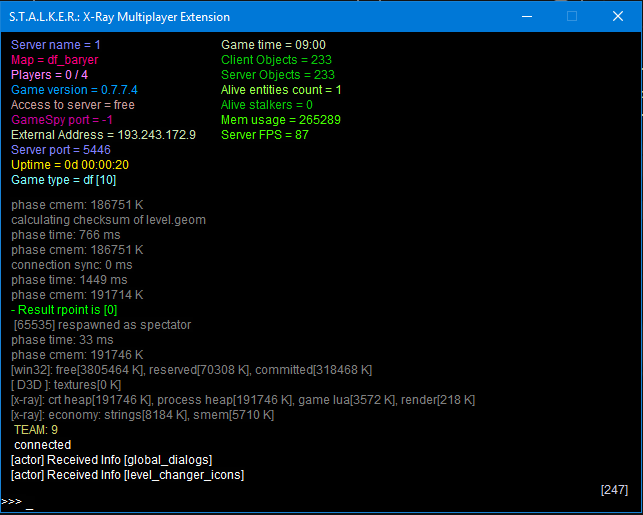This screenshot has width=643, height=515.
Task: Click 'Alive stalkers = 0' text
Action: pos(267,105)
